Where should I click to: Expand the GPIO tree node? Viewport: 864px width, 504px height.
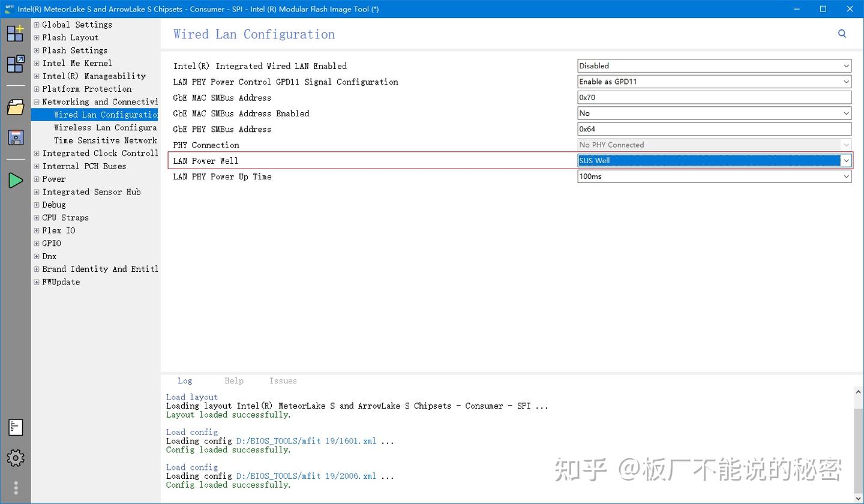[37, 244]
